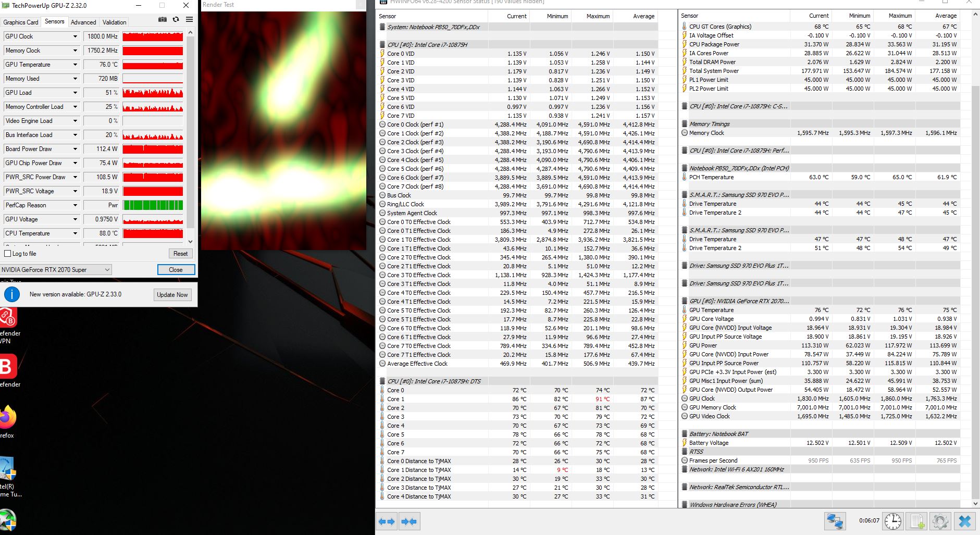This screenshot has width=980, height=535.
Task: Click the Close button in GPU-Z
Action: pos(176,270)
